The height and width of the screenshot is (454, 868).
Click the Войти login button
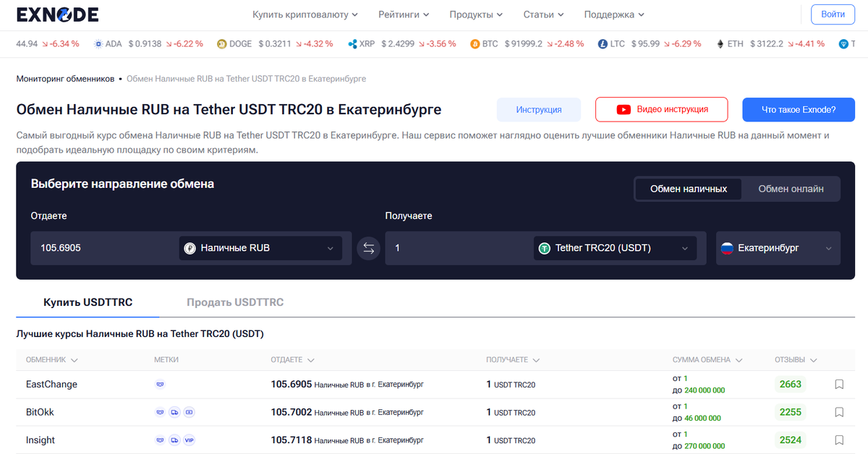pos(833,14)
